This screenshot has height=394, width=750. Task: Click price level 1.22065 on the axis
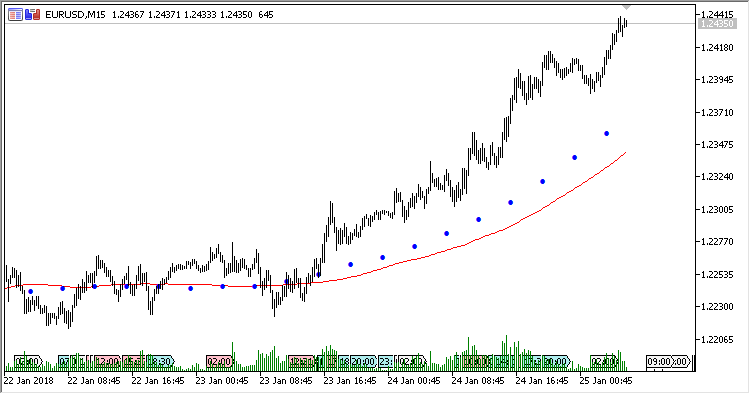717,339
